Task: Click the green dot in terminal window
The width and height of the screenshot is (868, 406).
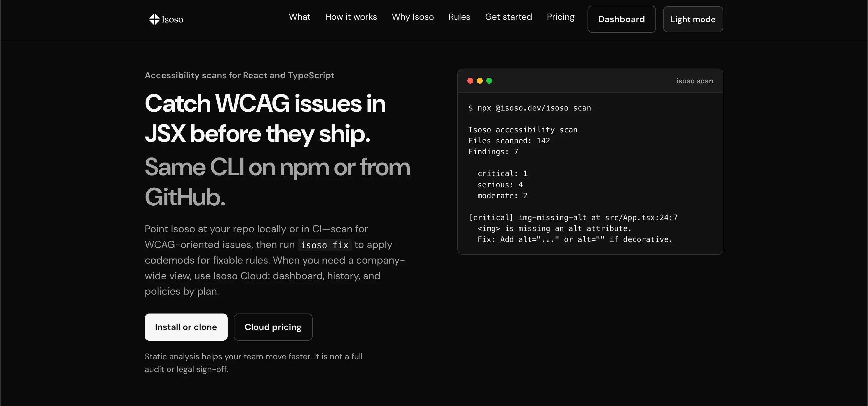Action: point(489,81)
